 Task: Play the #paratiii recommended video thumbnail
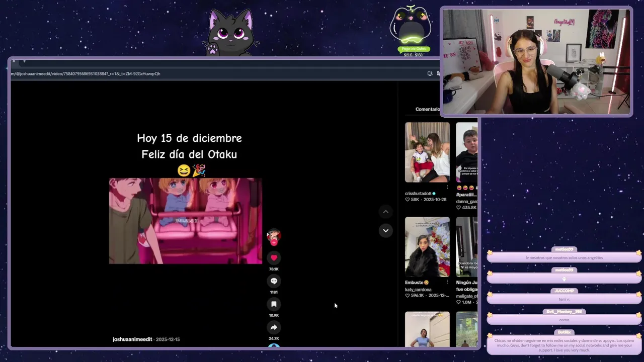pyautogui.click(x=467, y=152)
